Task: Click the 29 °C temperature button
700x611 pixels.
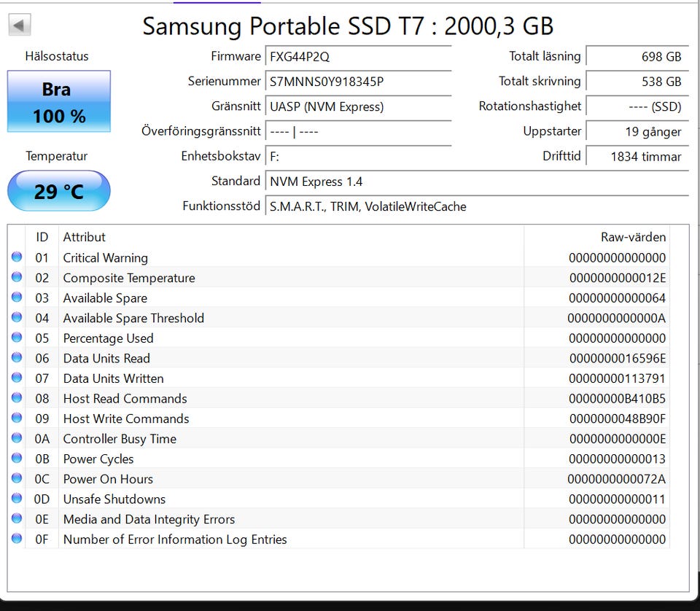Action: [58, 191]
